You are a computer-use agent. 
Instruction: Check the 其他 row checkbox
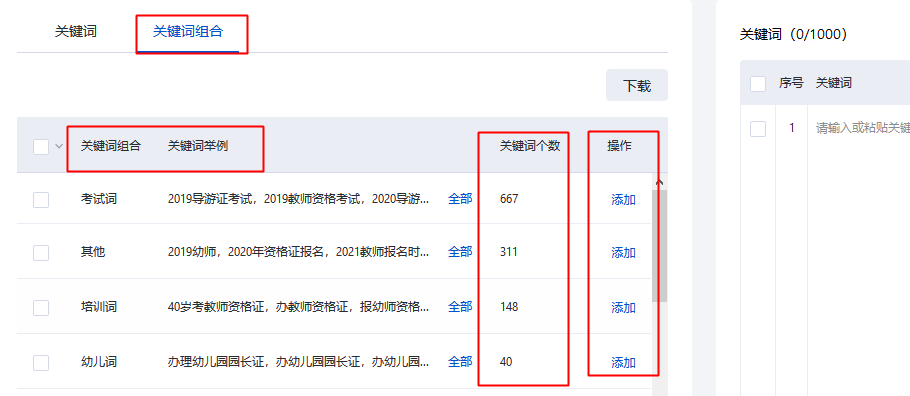coord(41,253)
